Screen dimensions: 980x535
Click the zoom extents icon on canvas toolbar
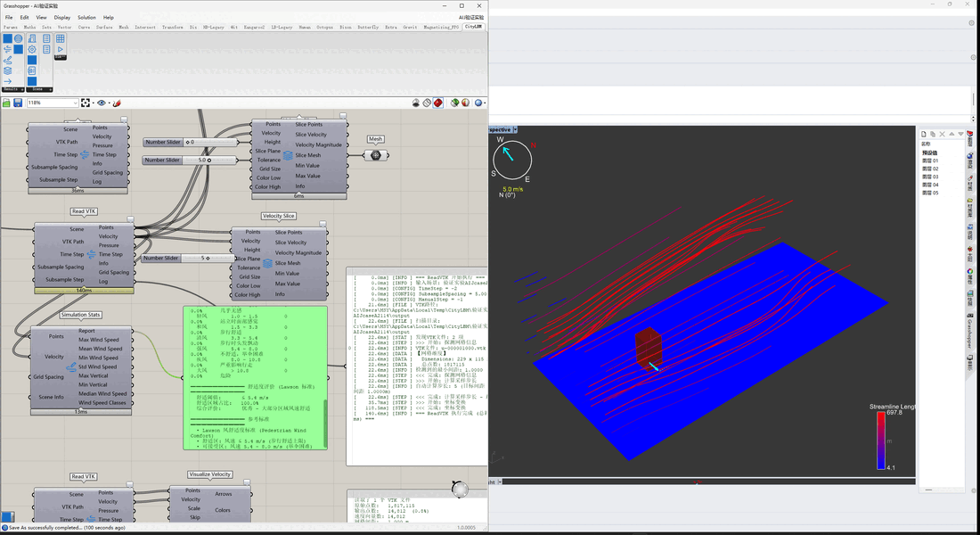pyautogui.click(x=86, y=103)
